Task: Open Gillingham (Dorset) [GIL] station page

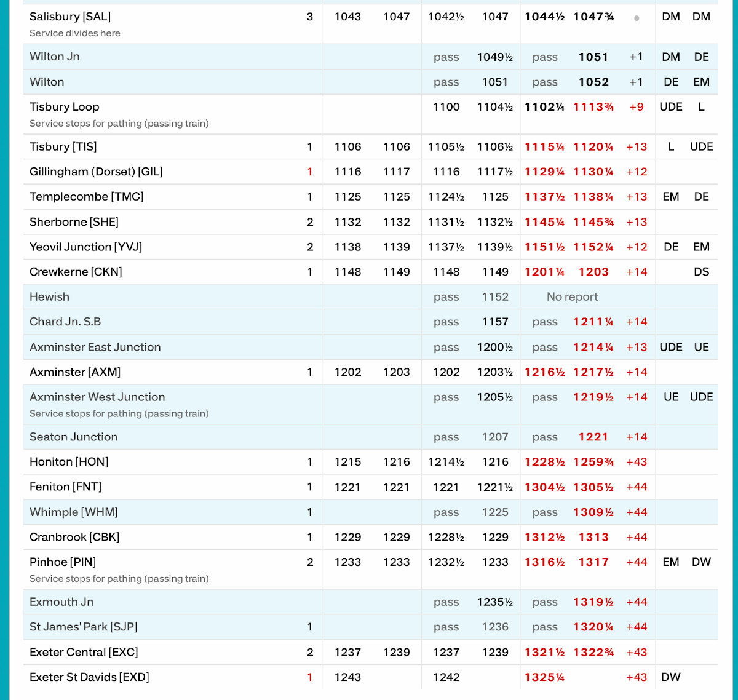Action: (x=96, y=172)
